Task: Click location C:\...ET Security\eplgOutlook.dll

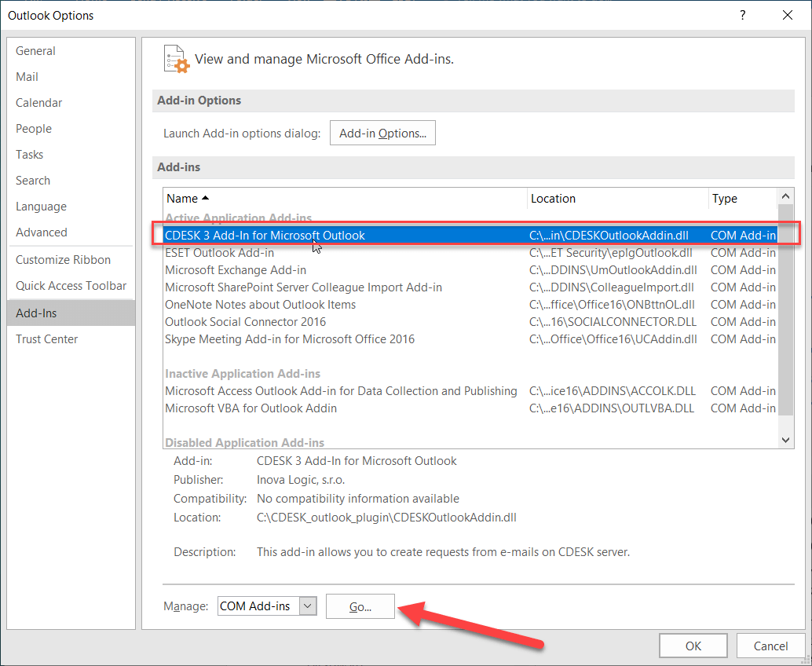Action: 610,253
